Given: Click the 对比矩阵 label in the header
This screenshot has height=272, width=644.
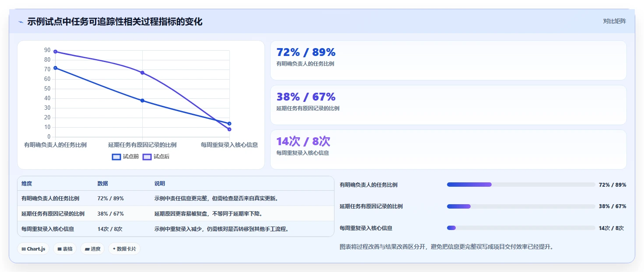Looking at the screenshot, I should [x=615, y=21].
